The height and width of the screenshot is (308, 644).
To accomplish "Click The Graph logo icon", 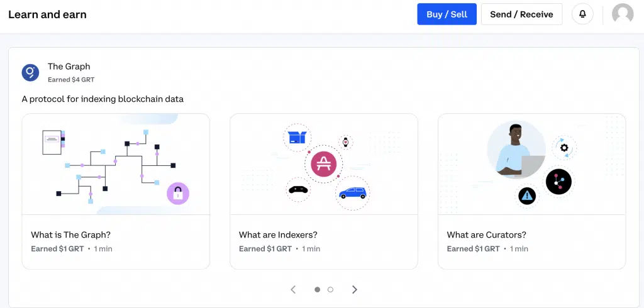I will tap(31, 73).
